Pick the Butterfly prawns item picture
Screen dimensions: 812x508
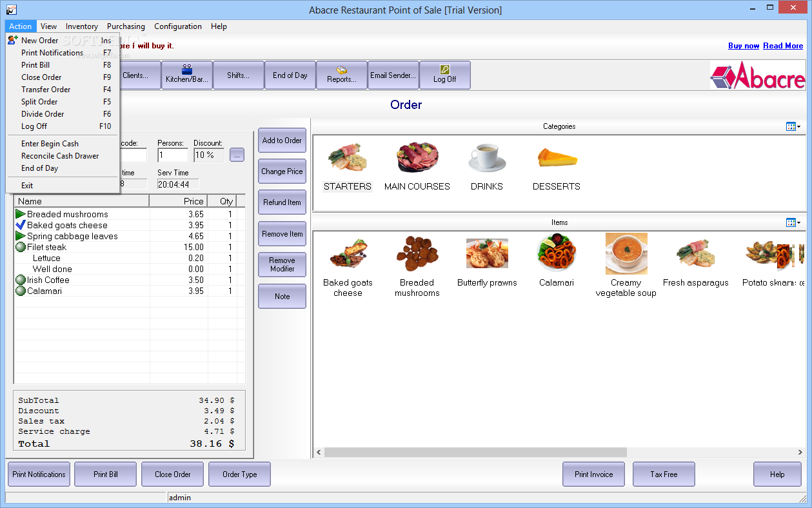point(487,254)
